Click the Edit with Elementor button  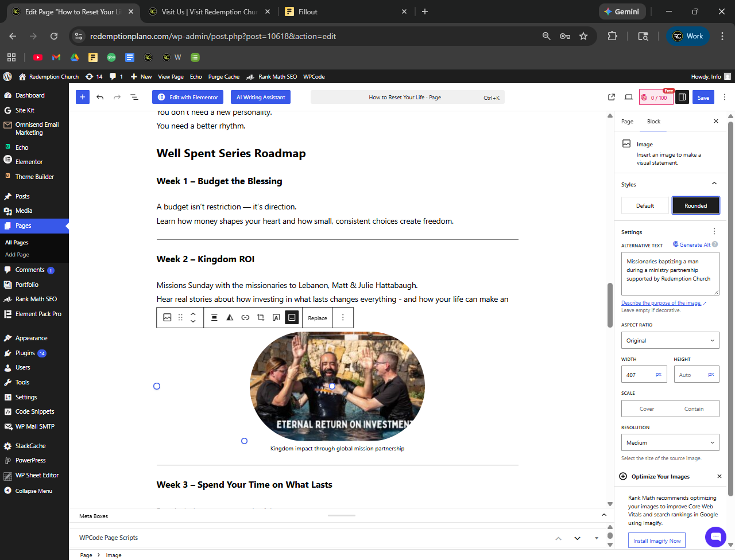coord(188,97)
